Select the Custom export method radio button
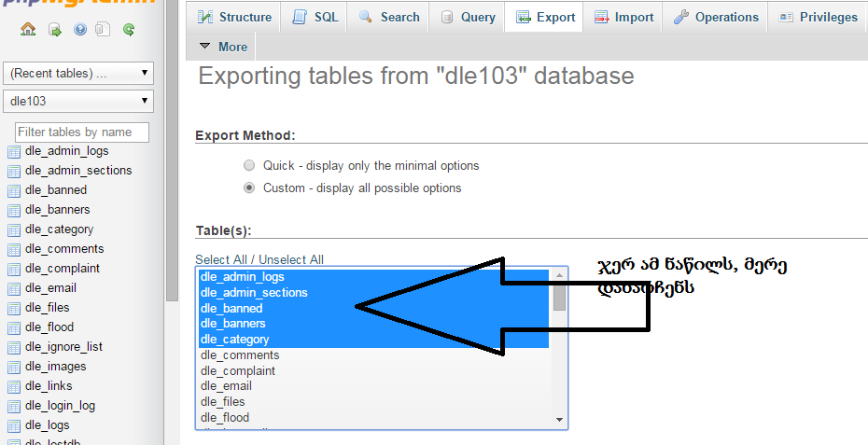The width and height of the screenshot is (868, 445). coord(248,188)
